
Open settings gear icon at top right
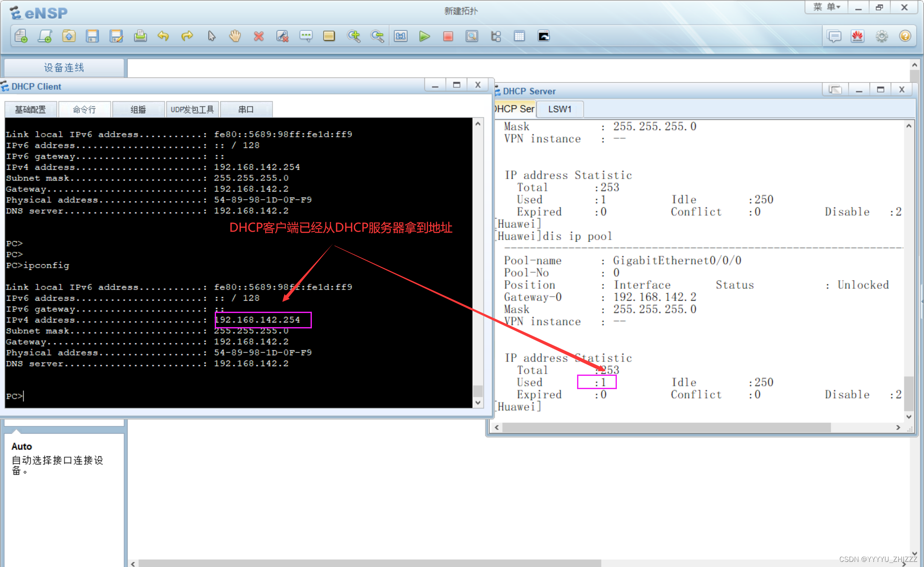click(x=881, y=36)
